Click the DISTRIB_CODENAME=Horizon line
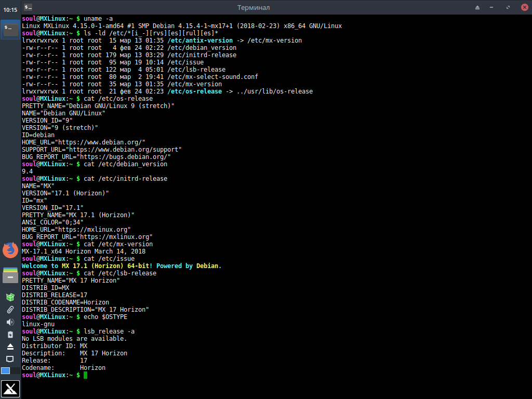This screenshot has height=399, width=532. [x=65, y=302]
